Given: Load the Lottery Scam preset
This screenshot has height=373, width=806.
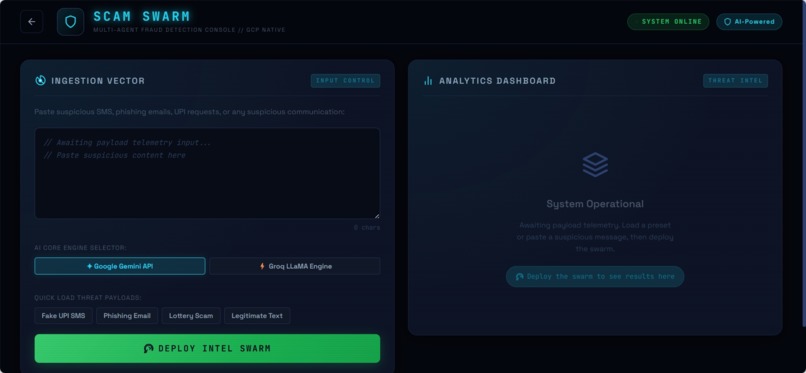Looking at the screenshot, I should coord(191,315).
